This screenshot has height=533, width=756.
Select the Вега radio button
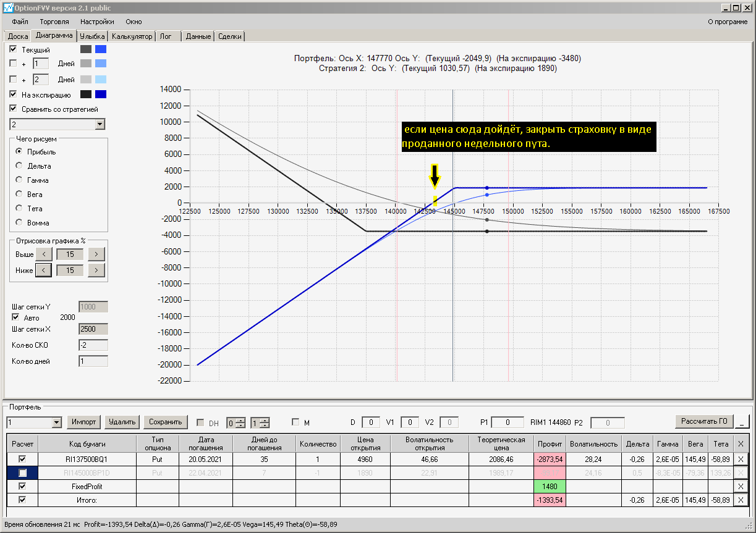[19, 194]
